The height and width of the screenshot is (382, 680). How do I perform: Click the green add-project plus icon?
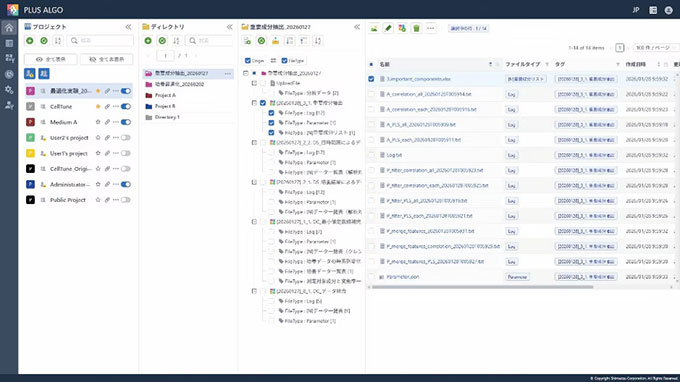(x=30, y=40)
